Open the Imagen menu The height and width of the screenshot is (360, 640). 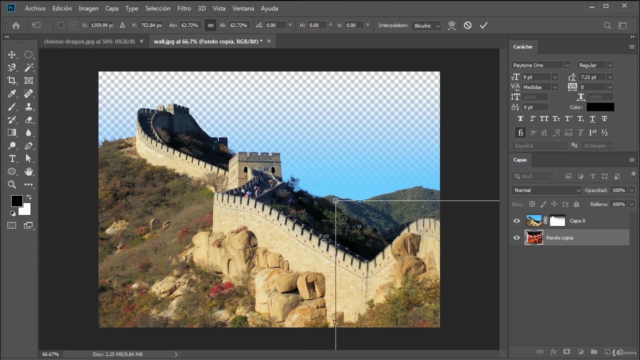click(x=89, y=8)
